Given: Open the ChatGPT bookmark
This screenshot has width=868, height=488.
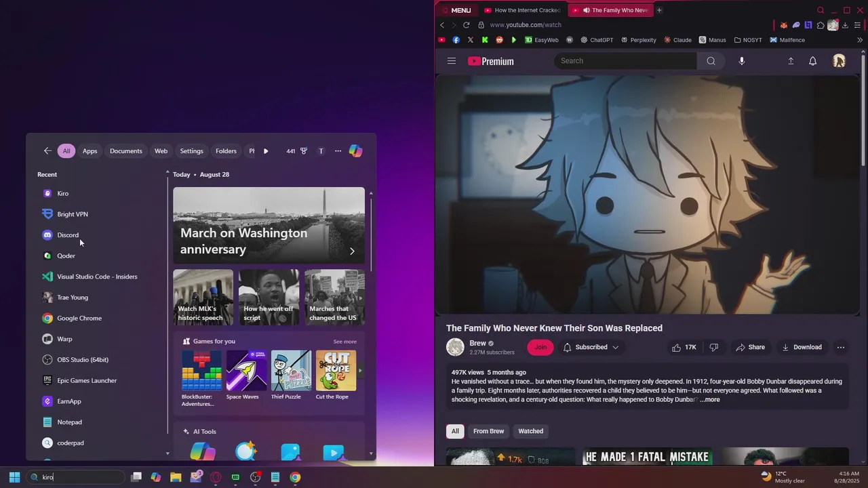Looking at the screenshot, I should (x=597, y=40).
